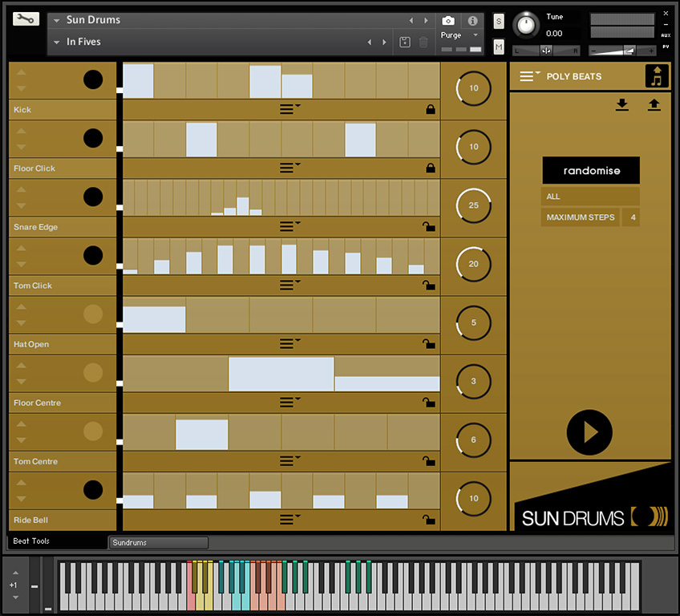Click the Snare Edge steps knob showing 25
This screenshot has height=616, width=680.
473,205
